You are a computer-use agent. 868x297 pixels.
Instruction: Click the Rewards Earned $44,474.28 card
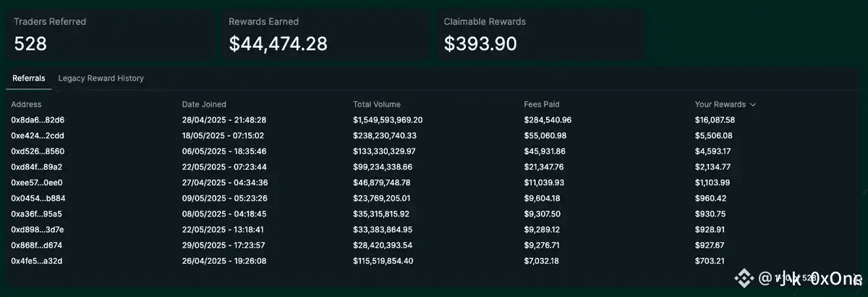tap(325, 35)
